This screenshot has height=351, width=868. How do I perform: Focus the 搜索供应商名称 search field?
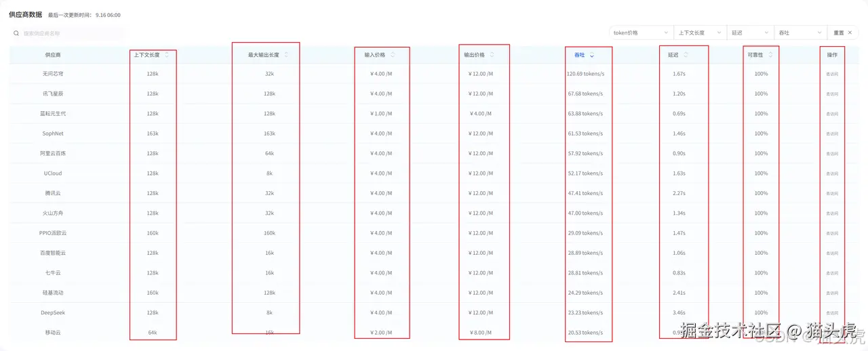point(66,33)
